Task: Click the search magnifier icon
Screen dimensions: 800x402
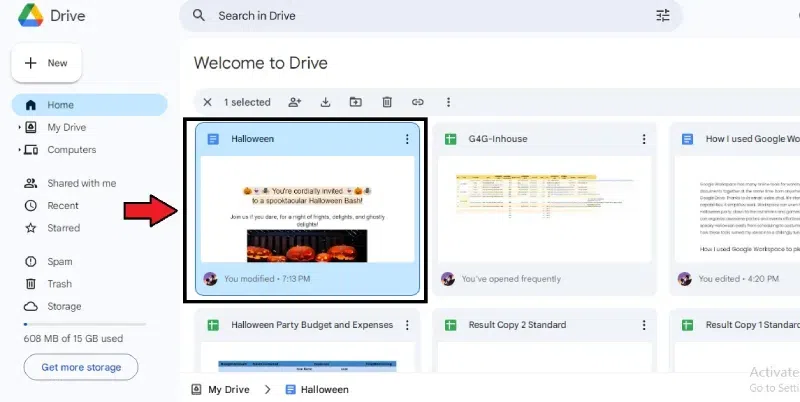Action: 198,15
